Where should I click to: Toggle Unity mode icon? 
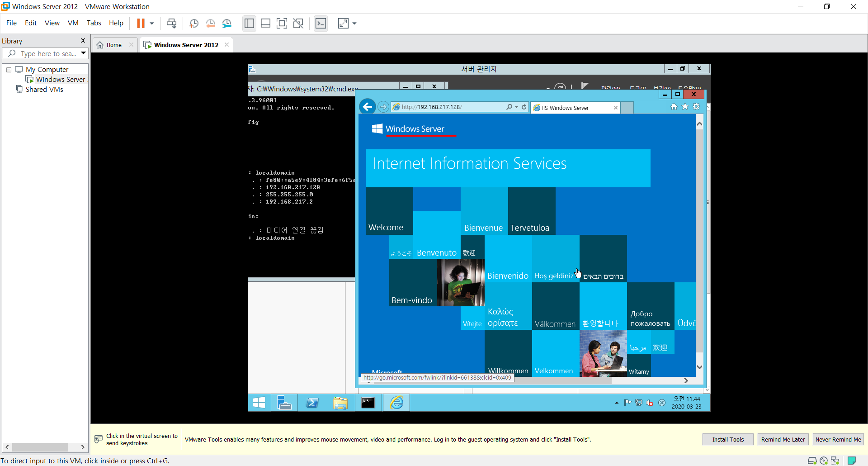pyautogui.click(x=298, y=24)
